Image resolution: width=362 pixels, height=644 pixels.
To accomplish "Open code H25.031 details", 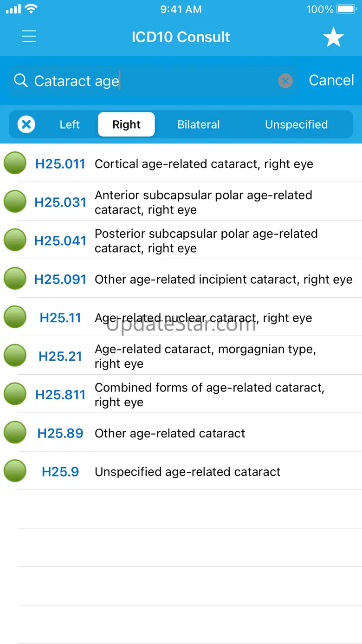I will [x=60, y=202].
